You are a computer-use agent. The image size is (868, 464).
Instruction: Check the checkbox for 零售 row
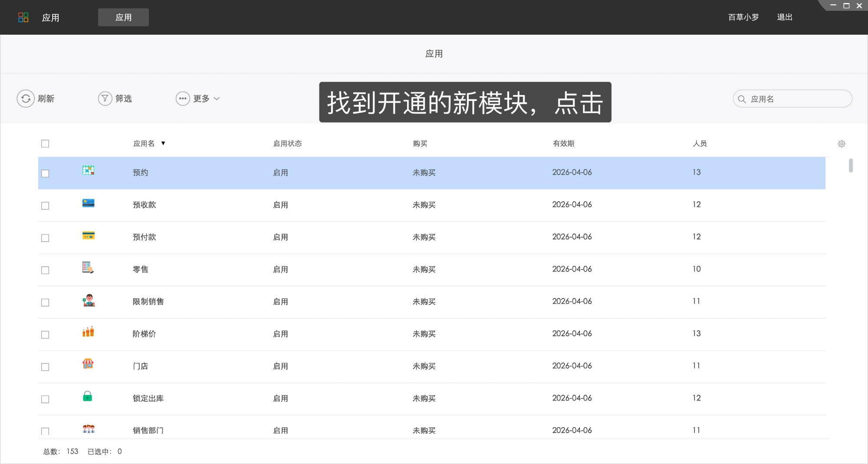point(45,269)
